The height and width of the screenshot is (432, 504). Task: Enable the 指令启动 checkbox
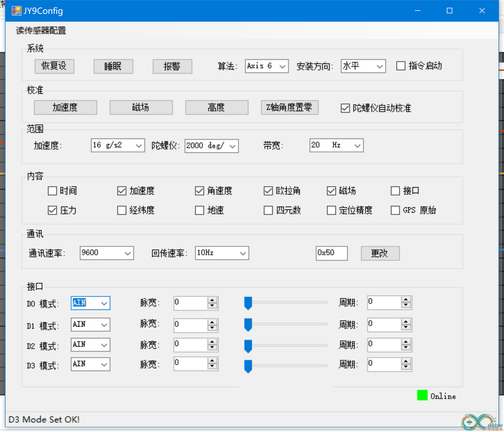point(401,66)
